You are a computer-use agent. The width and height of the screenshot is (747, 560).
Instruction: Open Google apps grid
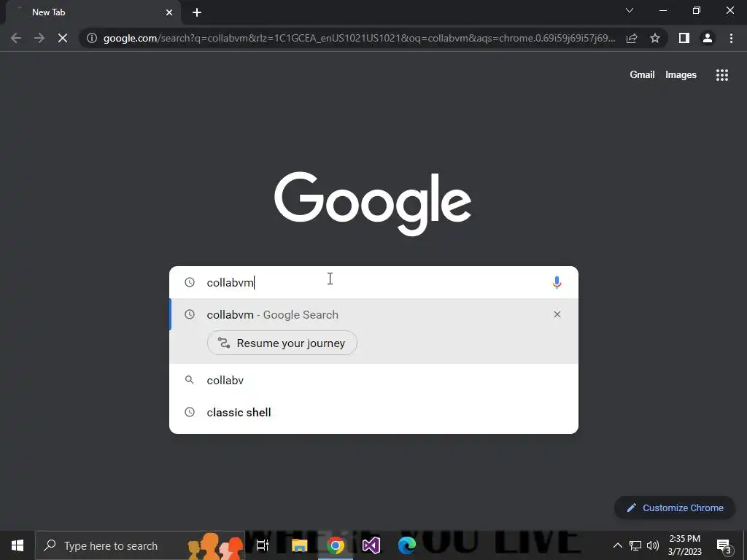(x=721, y=75)
